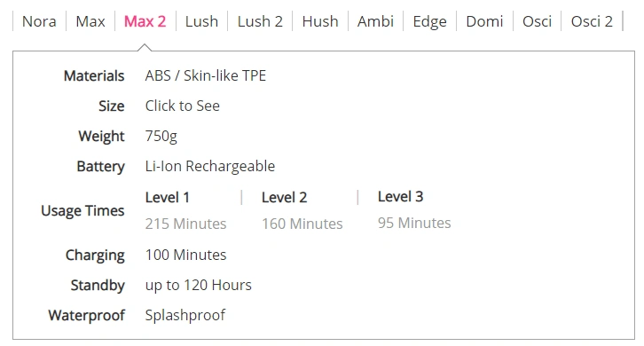Switch to the Max tab
Image resolution: width=644 pixels, height=346 pixels.
click(x=90, y=21)
